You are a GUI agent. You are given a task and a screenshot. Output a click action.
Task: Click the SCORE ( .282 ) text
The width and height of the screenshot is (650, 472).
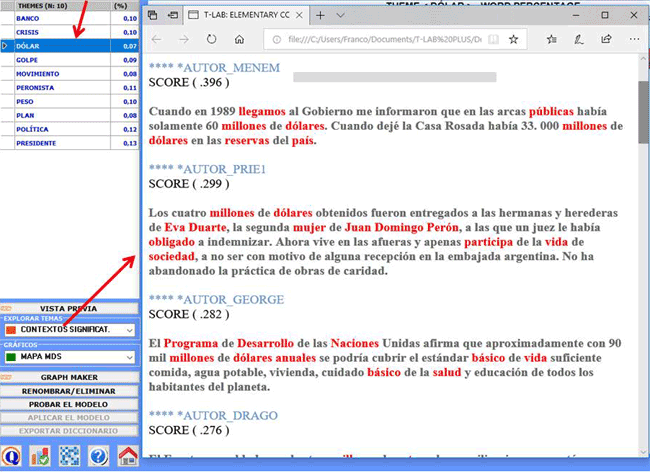tap(189, 315)
